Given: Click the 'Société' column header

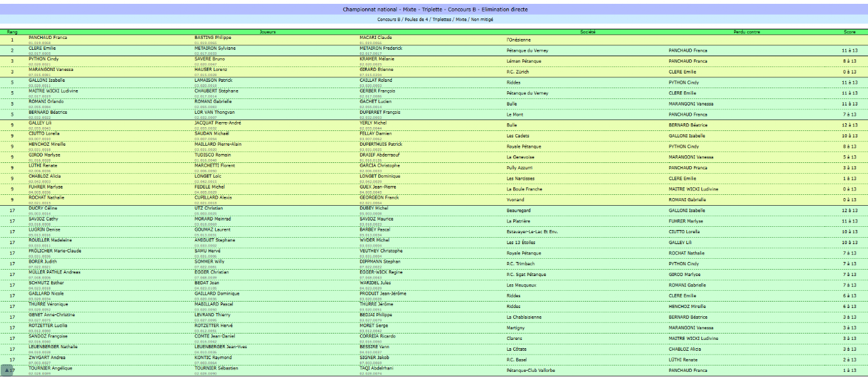Looking at the screenshot, I should pos(588,31).
